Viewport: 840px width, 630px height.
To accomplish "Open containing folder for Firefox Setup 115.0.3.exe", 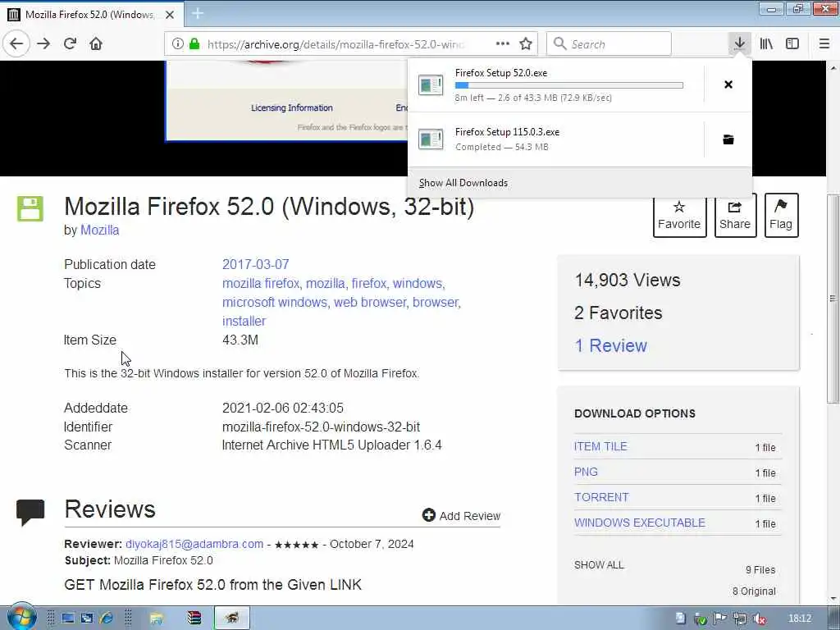I will click(728, 139).
